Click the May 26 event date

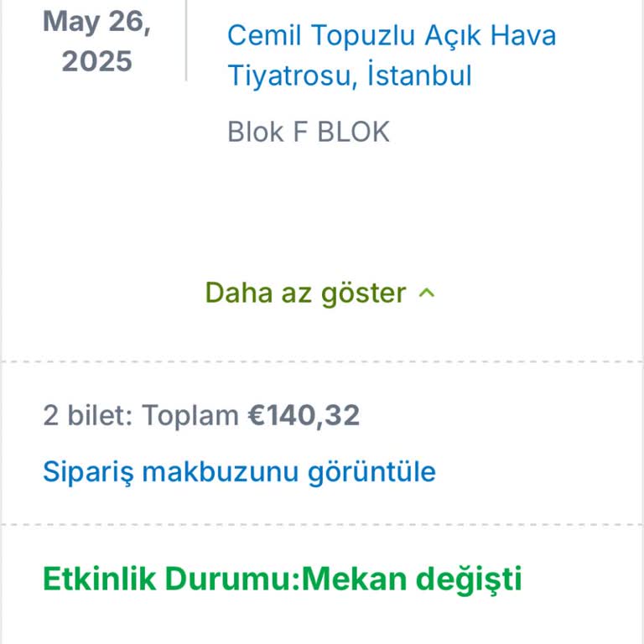[x=96, y=22]
